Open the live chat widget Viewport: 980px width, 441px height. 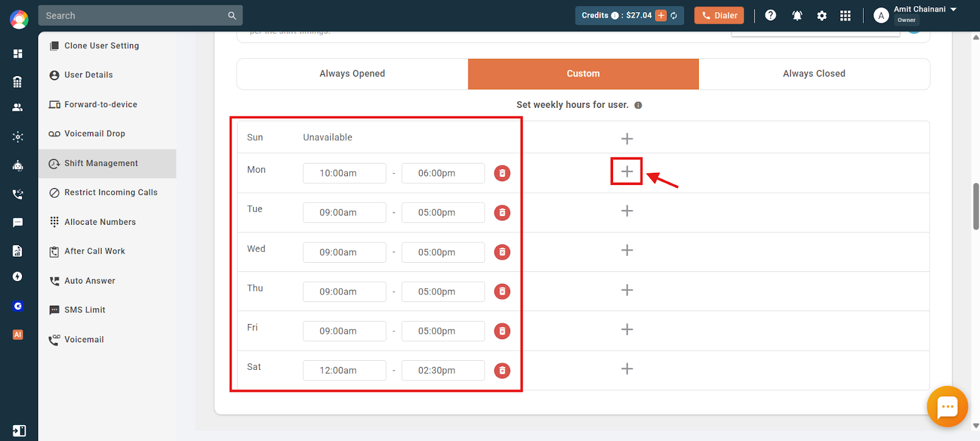(948, 406)
